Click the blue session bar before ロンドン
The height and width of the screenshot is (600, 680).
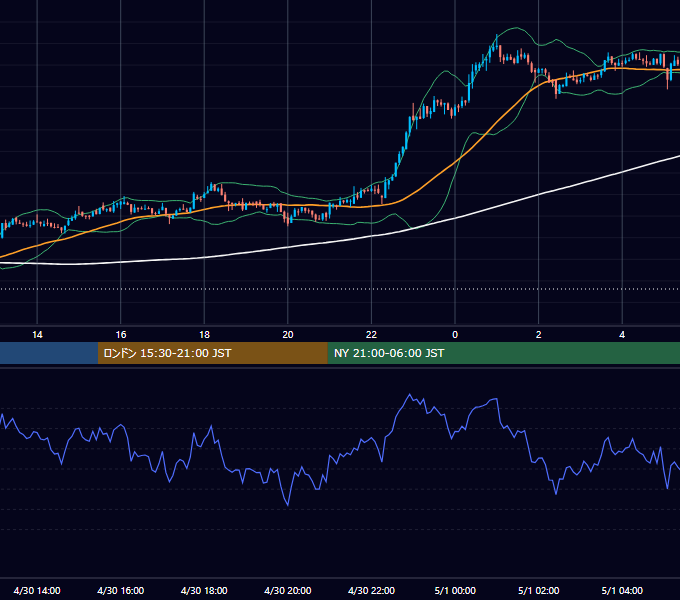[49, 353]
